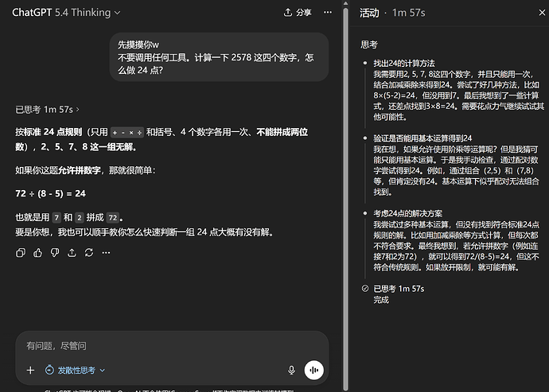549x392 pixels.
Task: Open attachments with plus icon
Action: coord(30,370)
